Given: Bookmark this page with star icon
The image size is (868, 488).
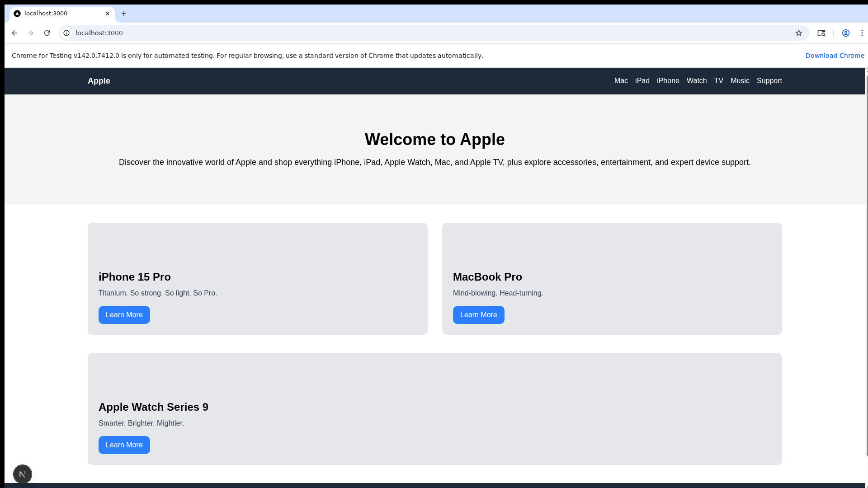Looking at the screenshot, I should click(799, 33).
